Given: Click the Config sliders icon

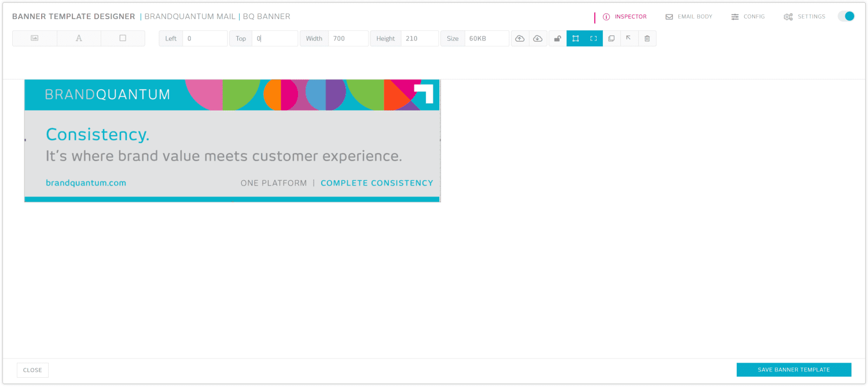Looking at the screenshot, I should point(735,17).
